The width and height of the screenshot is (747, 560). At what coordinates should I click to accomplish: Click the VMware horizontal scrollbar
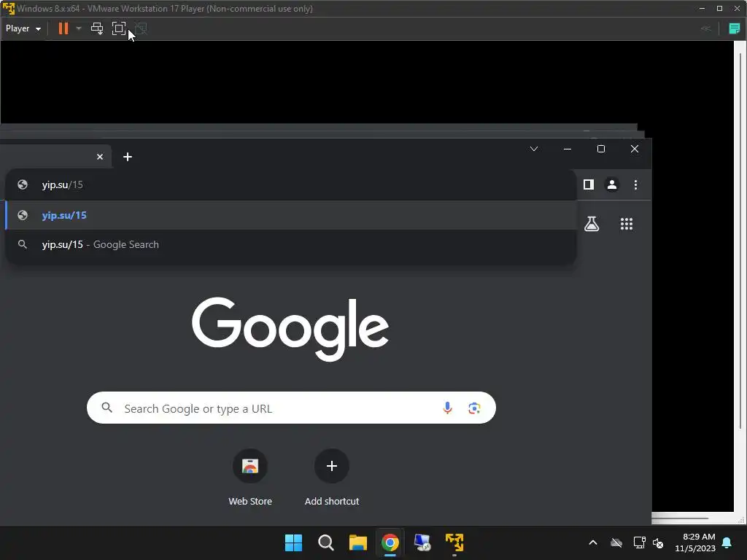pyautogui.click(x=680, y=518)
